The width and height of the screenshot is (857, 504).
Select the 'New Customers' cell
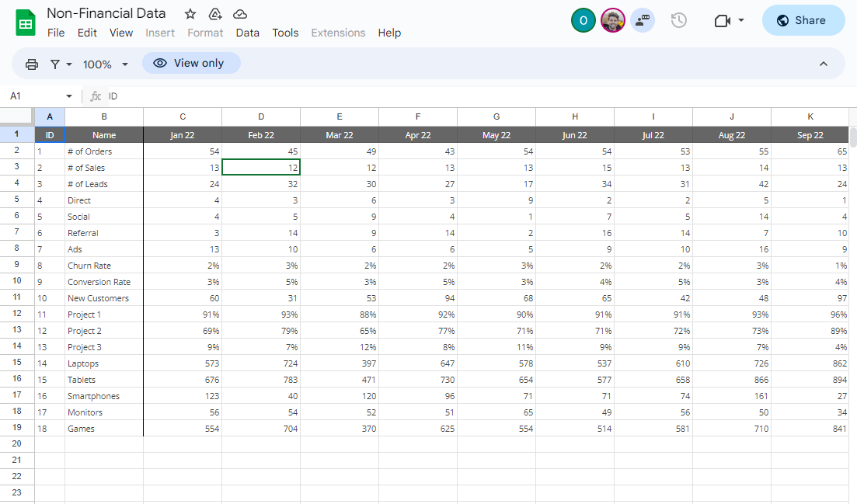click(104, 298)
